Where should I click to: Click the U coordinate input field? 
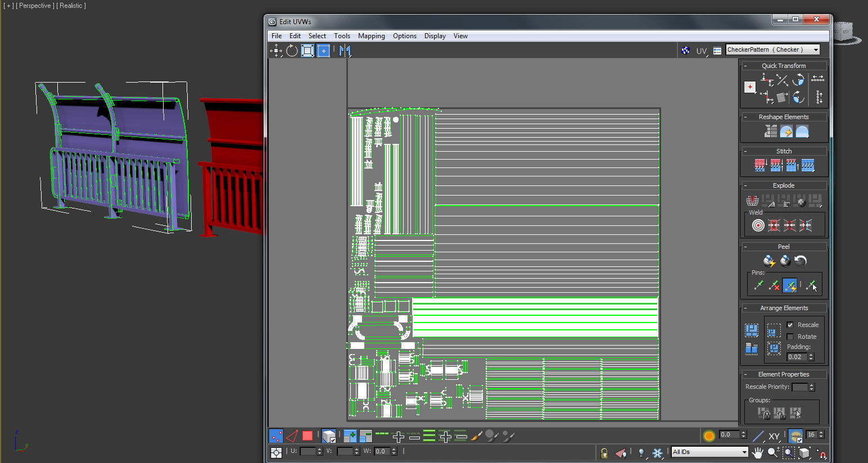[x=309, y=451]
